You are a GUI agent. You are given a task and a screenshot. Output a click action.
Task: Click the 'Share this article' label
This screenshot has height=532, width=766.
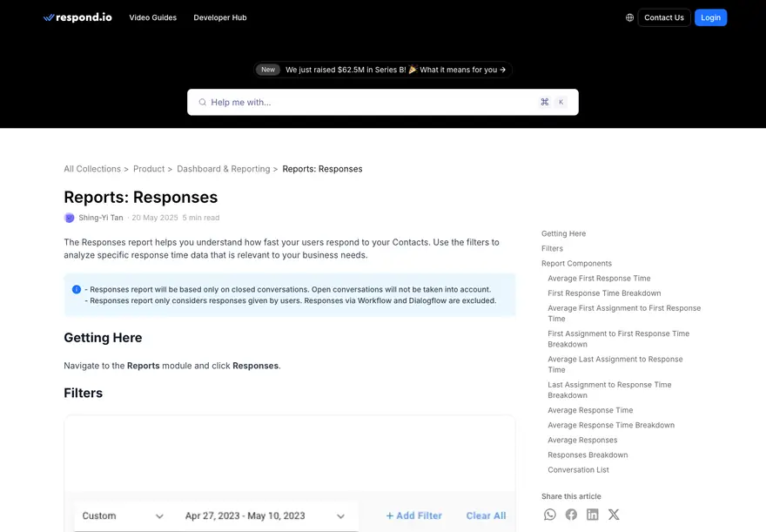click(571, 496)
